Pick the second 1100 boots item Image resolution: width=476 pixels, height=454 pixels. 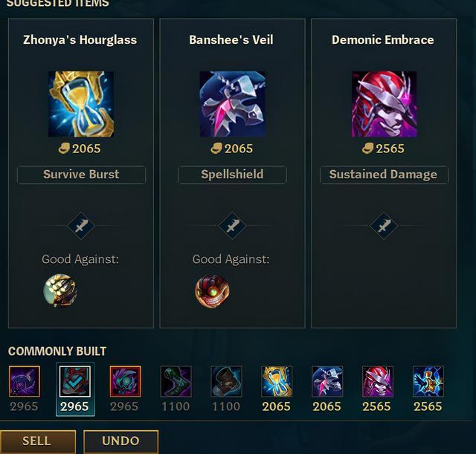(x=226, y=381)
